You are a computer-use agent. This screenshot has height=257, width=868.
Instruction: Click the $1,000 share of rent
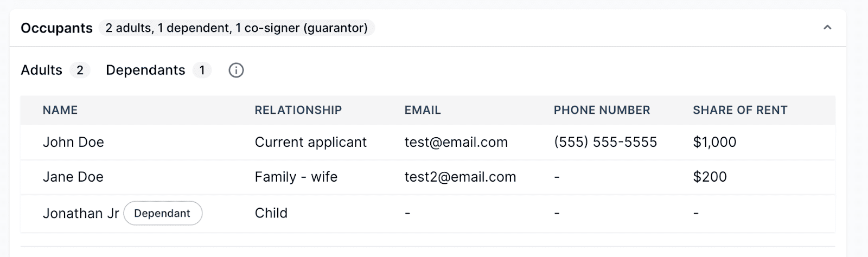714,143
